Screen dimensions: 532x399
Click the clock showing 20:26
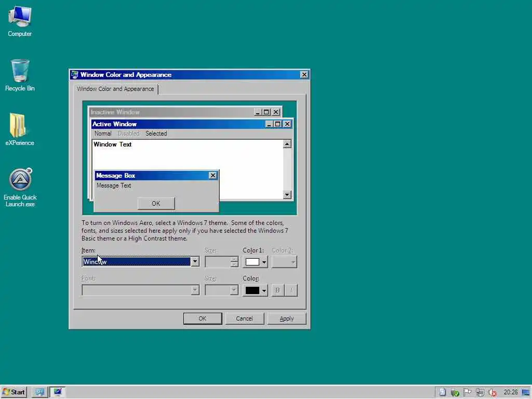511,392
